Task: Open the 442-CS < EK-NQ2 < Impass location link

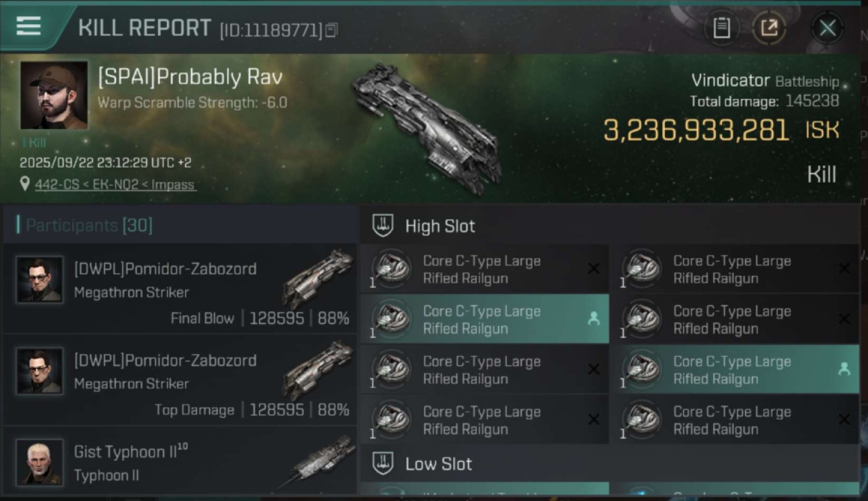Action: [116, 184]
